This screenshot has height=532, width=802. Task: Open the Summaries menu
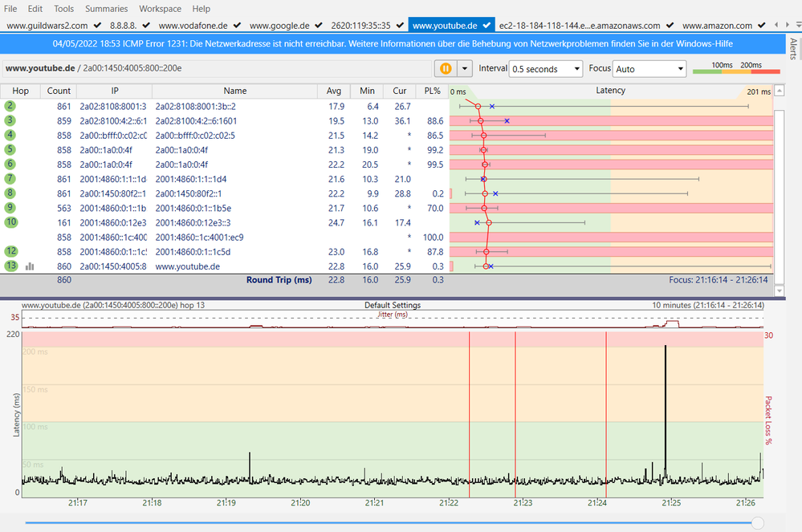pyautogui.click(x=107, y=9)
